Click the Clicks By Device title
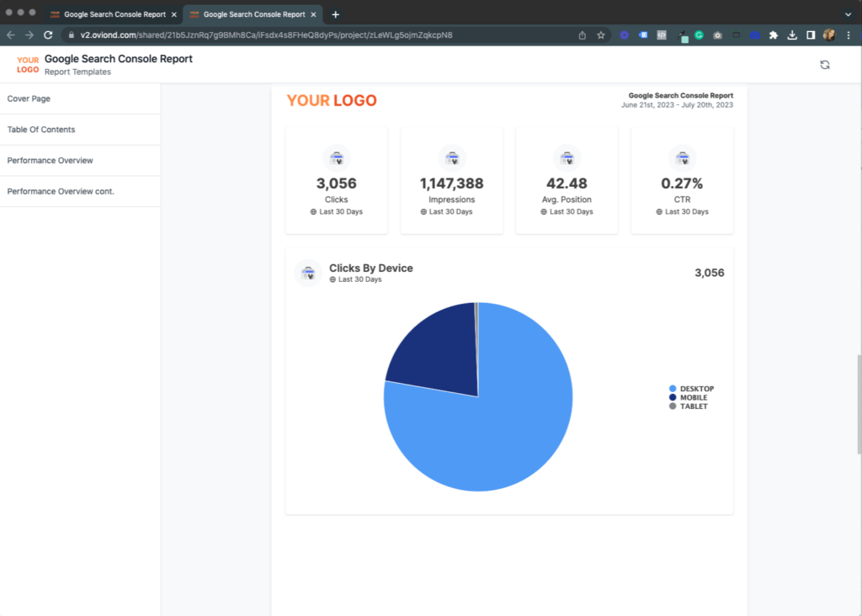Viewport: 862px width, 616px height. click(371, 268)
